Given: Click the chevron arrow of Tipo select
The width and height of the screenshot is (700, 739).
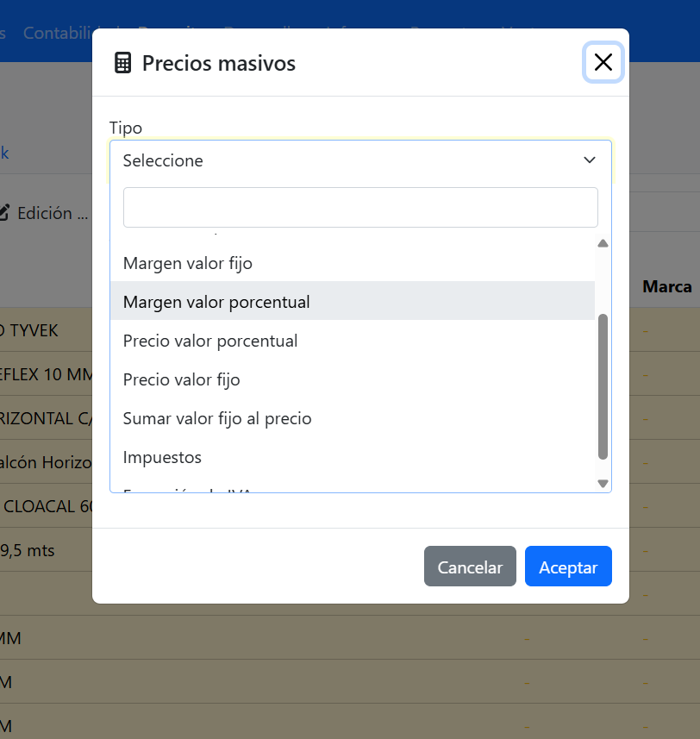Looking at the screenshot, I should 590,160.
